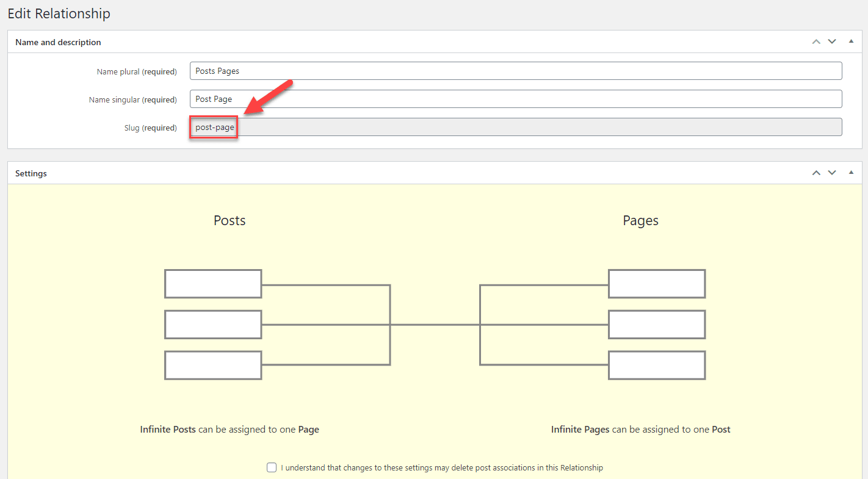Click move up arrow in Name and description panel
868x479 pixels.
tap(816, 42)
